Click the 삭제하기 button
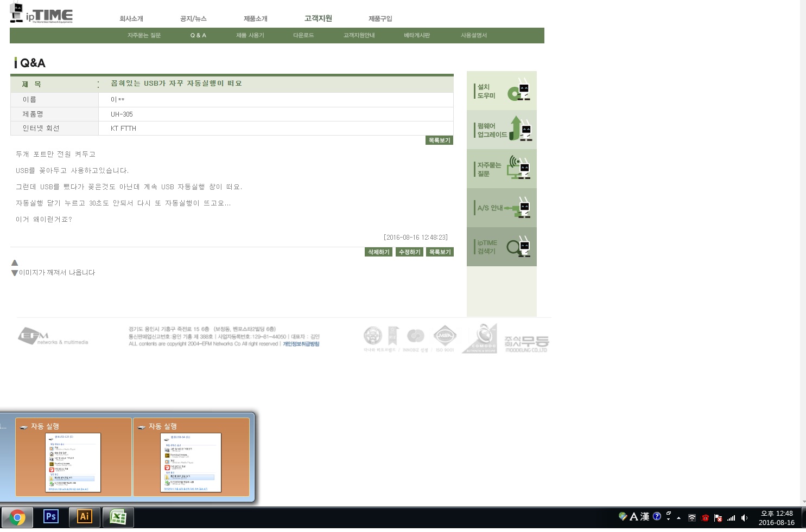 [x=378, y=252]
